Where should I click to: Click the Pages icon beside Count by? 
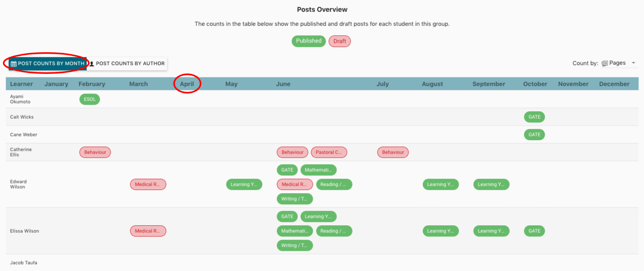click(x=605, y=63)
